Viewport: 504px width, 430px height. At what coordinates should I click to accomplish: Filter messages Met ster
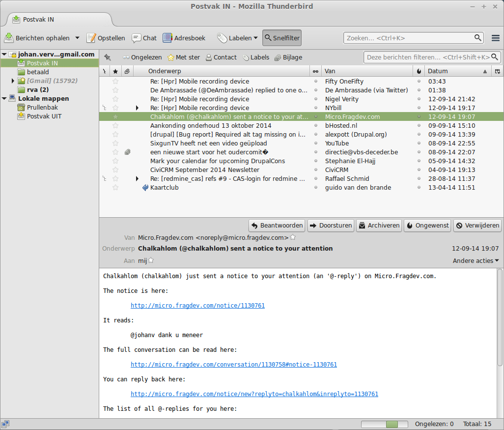tap(184, 57)
